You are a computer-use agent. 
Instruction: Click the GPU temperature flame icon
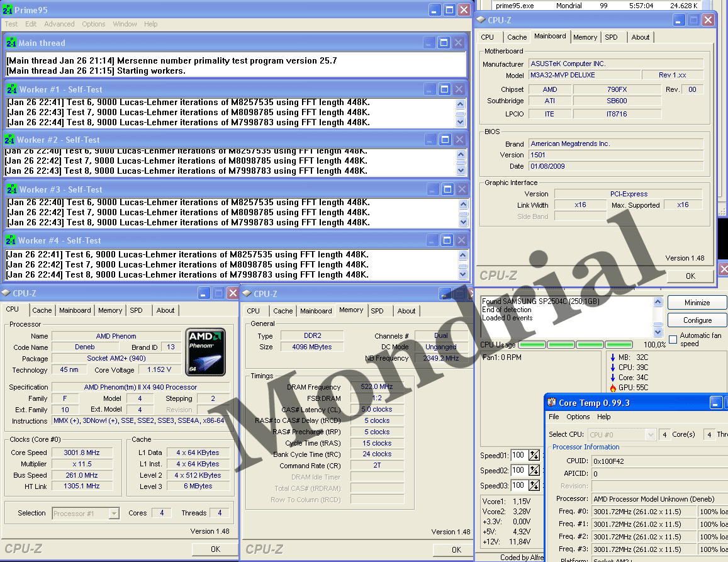613,388
